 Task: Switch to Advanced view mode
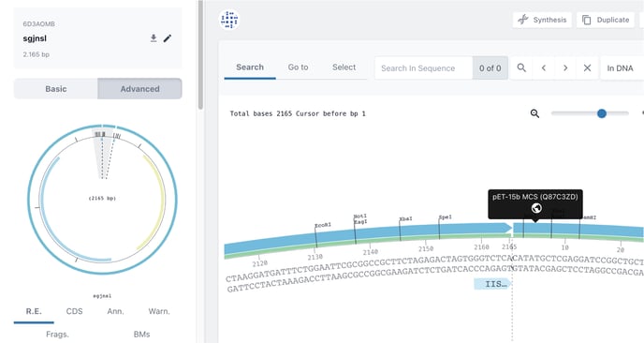(x=139, y=89)
